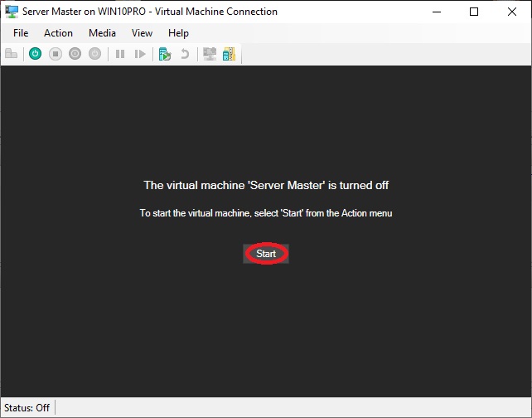Click the Pause toolbar icon

click(x=120, y=54)
